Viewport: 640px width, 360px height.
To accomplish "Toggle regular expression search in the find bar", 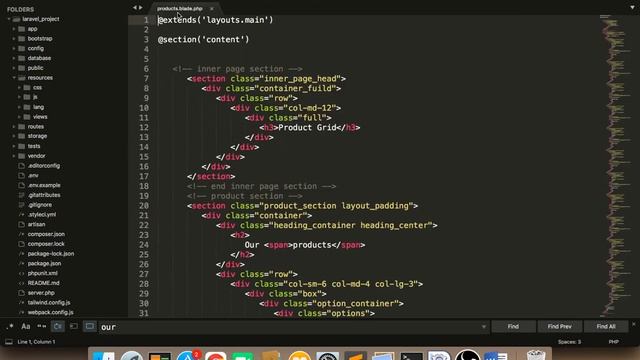I will [10, 327].
